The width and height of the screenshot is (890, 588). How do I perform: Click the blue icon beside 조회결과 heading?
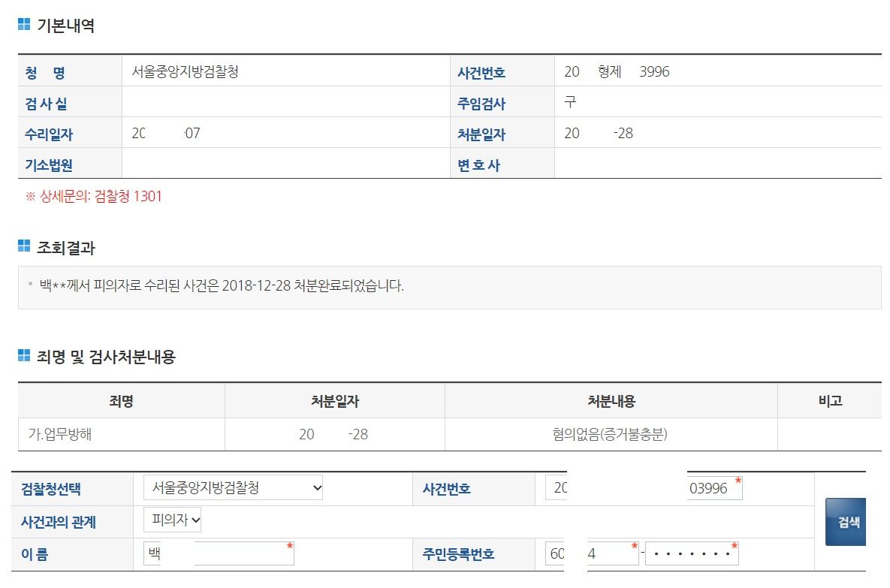point(24,246)
